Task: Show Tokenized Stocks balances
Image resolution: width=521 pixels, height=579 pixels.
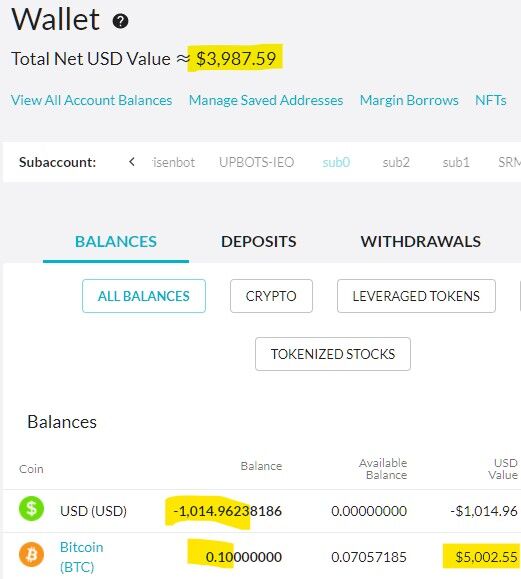Action: [333, 354]
